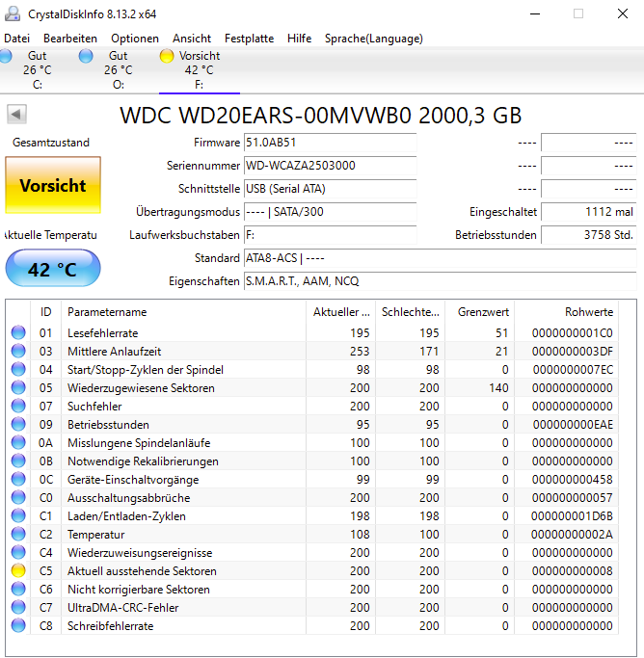Open the Festplatte menu
The width and height of the screenshot is (644, 658).
250,39
